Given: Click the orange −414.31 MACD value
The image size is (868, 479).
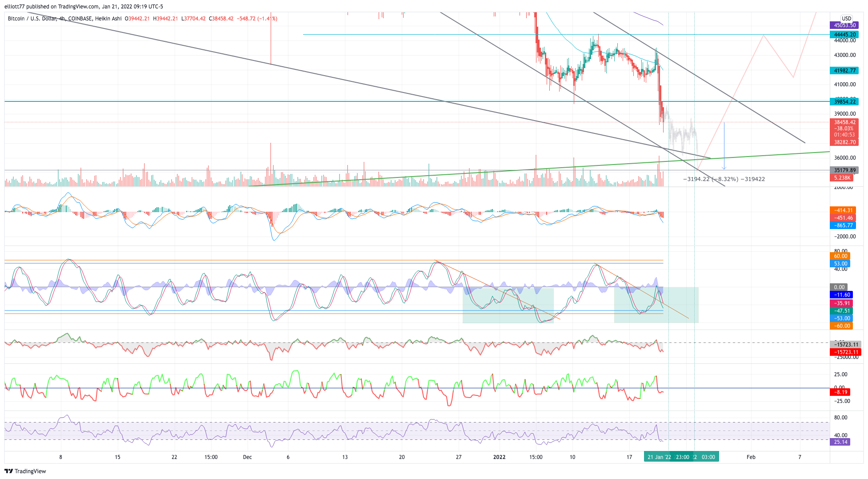Looking at the screenshot, I should coord(843,210).
